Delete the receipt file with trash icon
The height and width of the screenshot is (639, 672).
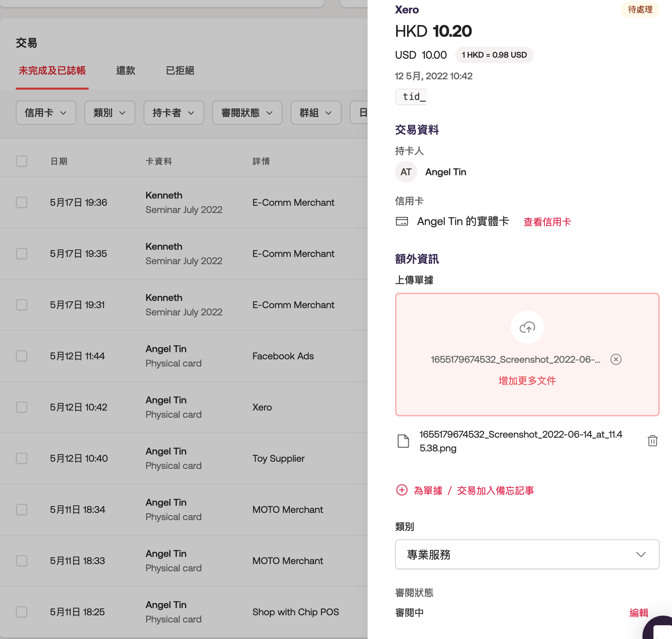point(652,441)
